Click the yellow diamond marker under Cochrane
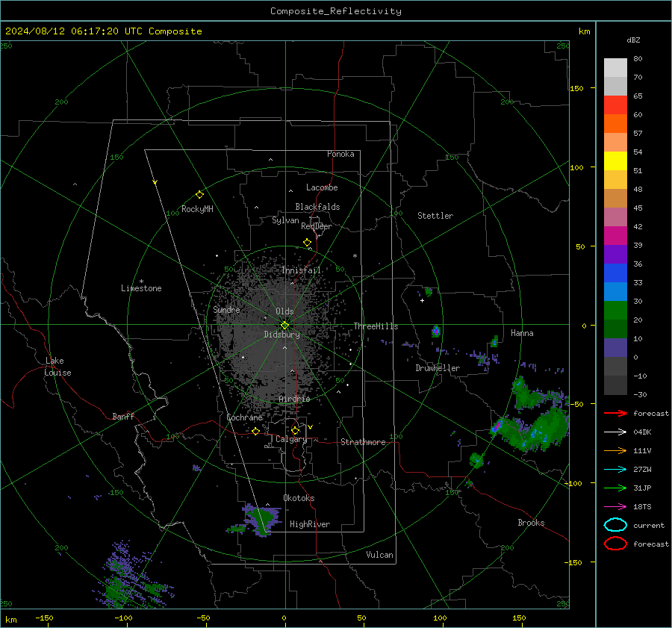 tap(255, 432)
